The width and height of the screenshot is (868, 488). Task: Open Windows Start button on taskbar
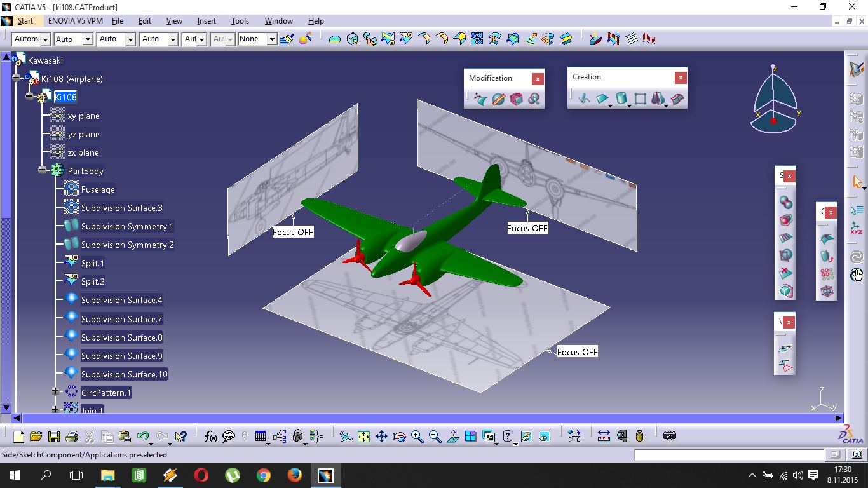click(15, 475)
